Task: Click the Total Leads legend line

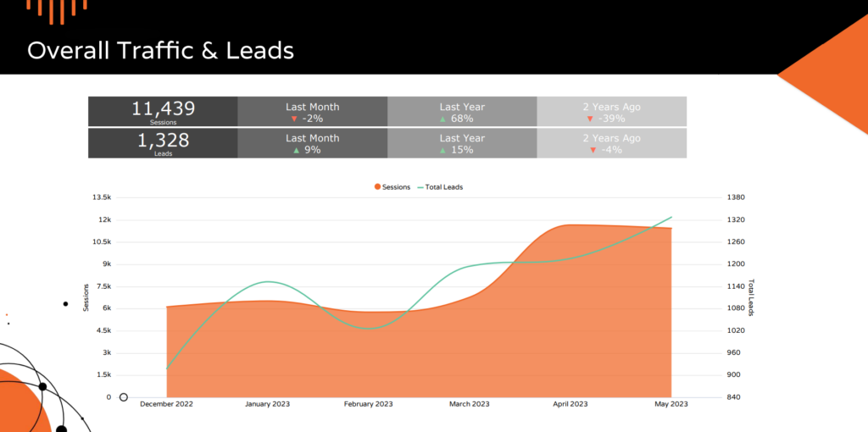Action: (420, 187)
